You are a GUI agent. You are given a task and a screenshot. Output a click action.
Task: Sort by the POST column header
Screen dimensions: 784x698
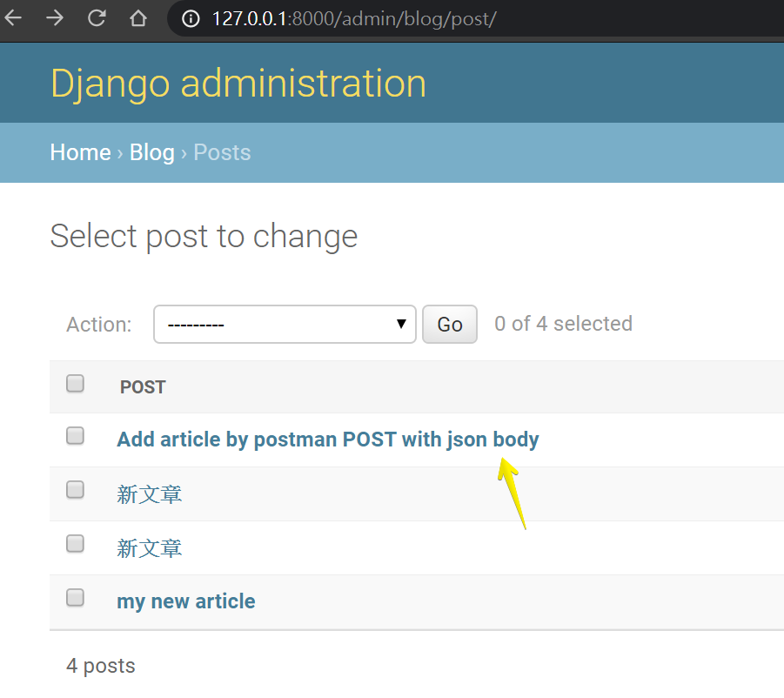[143, 387]
